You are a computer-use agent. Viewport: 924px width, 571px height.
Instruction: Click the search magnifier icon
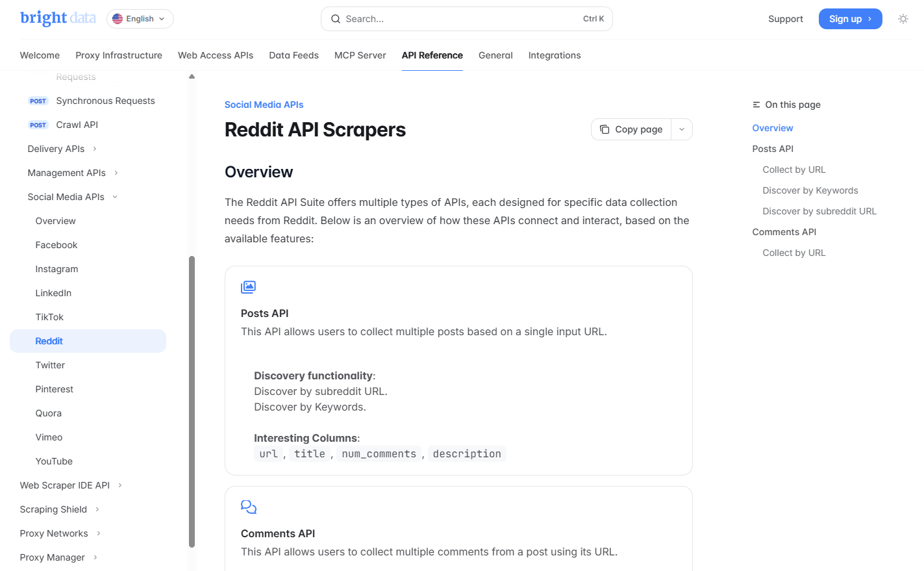336,19
